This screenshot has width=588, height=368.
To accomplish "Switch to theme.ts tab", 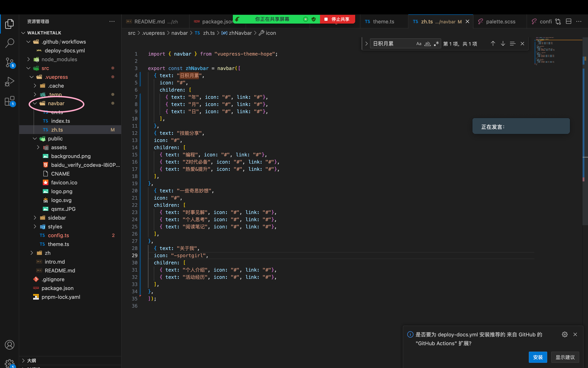I will (x=384, y=21).
